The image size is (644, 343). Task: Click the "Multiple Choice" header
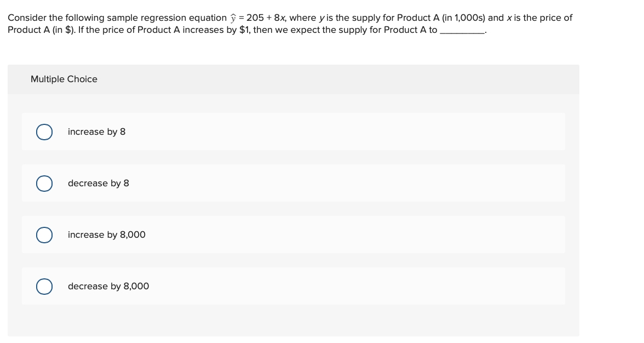coord(64,79)
